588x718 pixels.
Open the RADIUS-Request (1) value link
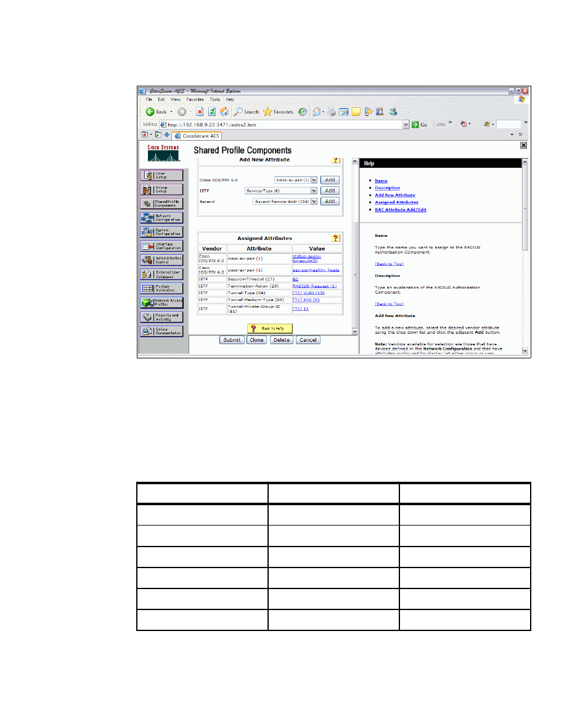click(x=315, y=286)
